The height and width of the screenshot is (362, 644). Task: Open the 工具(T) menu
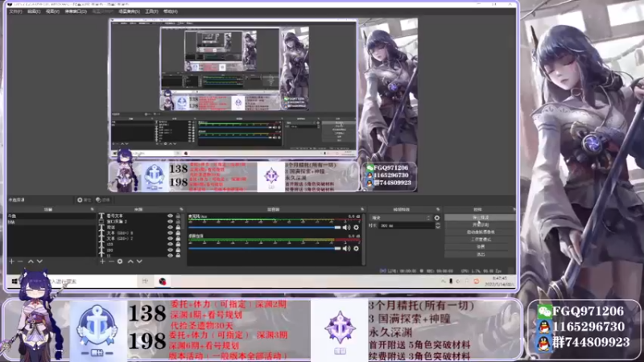(151, 11)
